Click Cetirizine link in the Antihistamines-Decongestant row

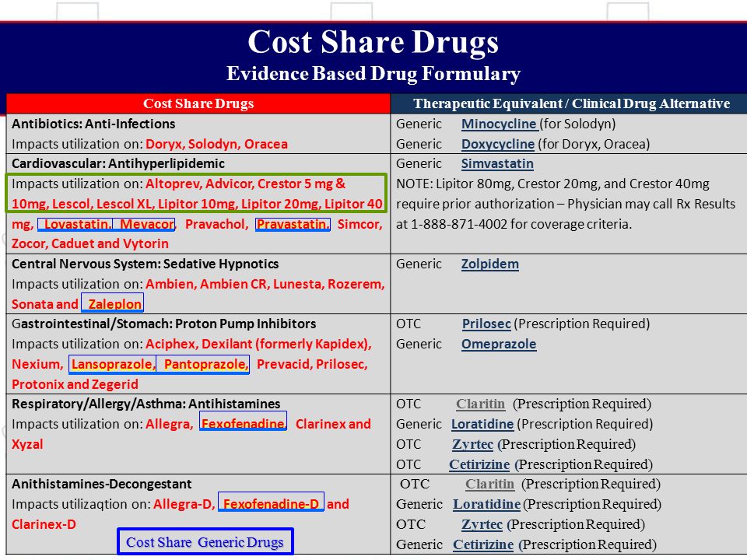pos(483,544)
